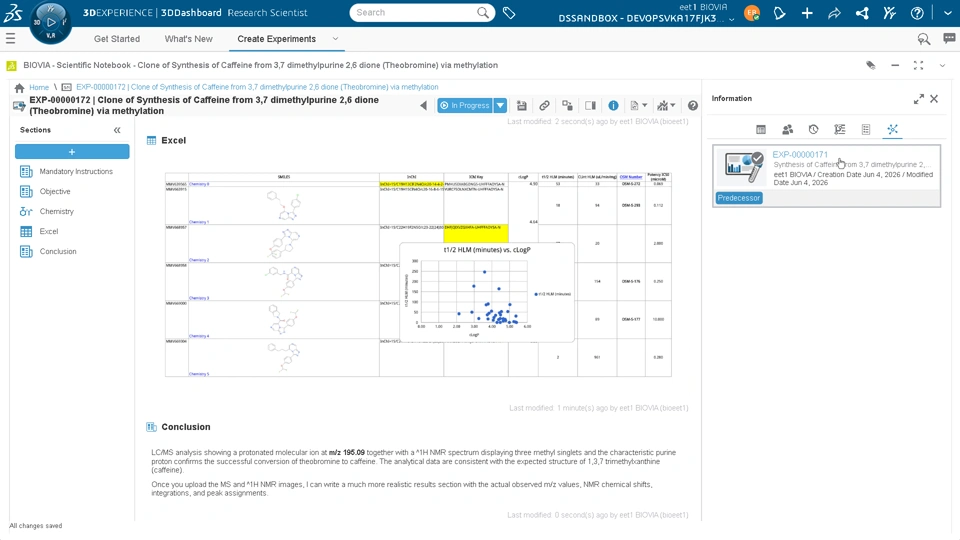Image resolution: width=960 pixels, height=540 pixels.
Task: Open the Create Experiments tab dropdown
Action: [x=335, y=39]
